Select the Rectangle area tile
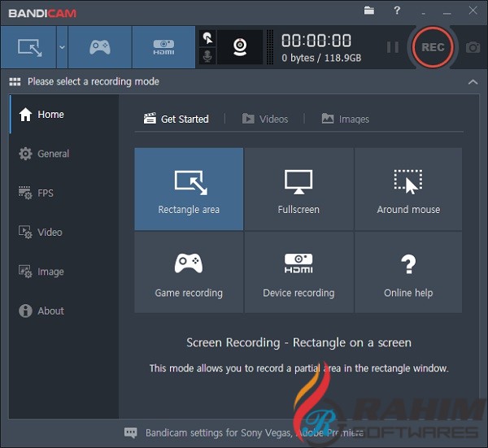The height and width of the screenshot is (448, 488). pyautogui.click(x=189, y=189)
